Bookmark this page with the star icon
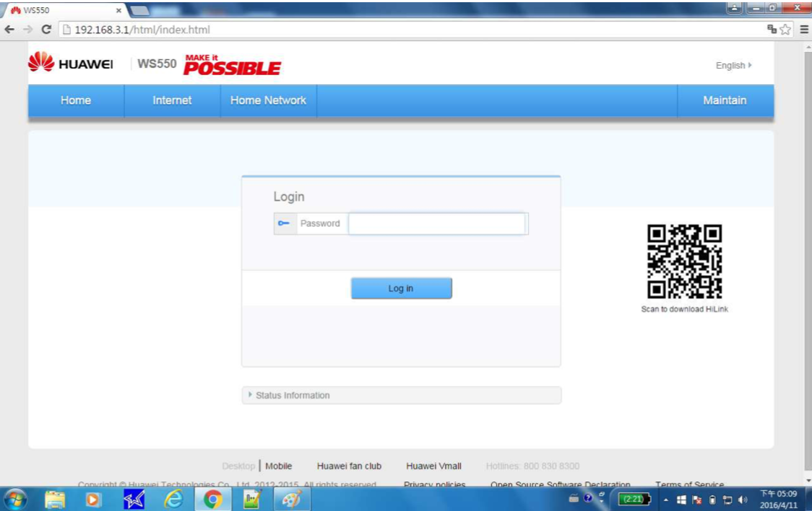The width and height of the screenshot is (812, 511). [x=785, y=30]
